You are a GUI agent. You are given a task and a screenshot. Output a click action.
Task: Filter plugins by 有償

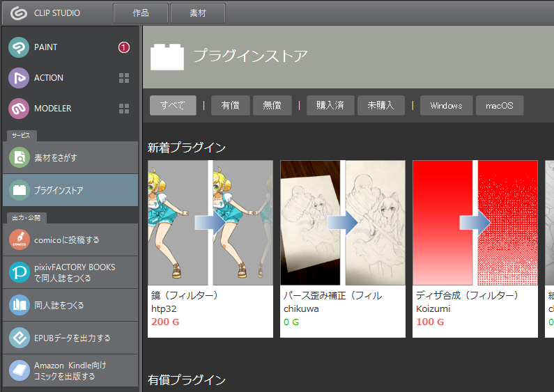231,105
